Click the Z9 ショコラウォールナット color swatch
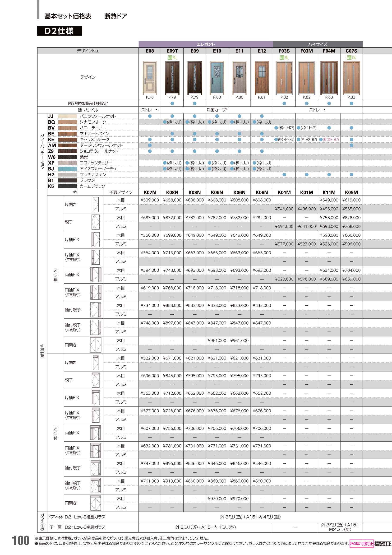Image resolution: width=392 pixels, height=555 pixels. point(68,151)
